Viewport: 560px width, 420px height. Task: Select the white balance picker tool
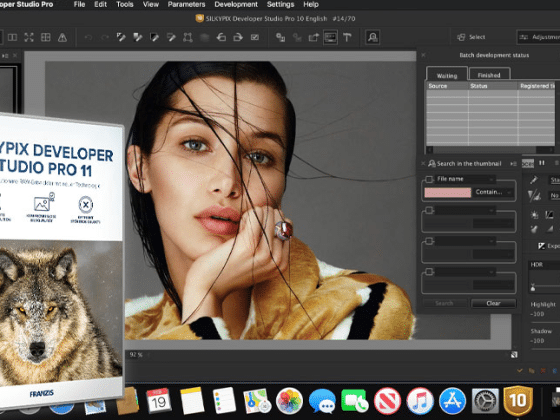[121, 37]
